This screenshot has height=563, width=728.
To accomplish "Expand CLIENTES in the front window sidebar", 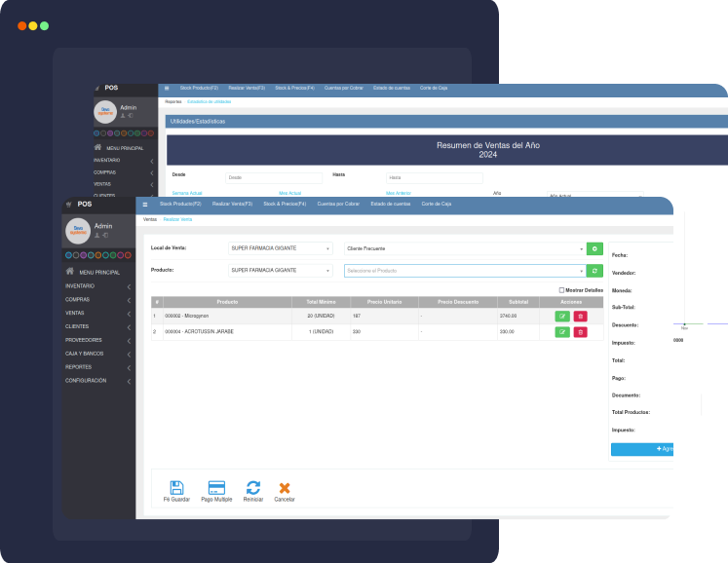I will tap(98, 326).
